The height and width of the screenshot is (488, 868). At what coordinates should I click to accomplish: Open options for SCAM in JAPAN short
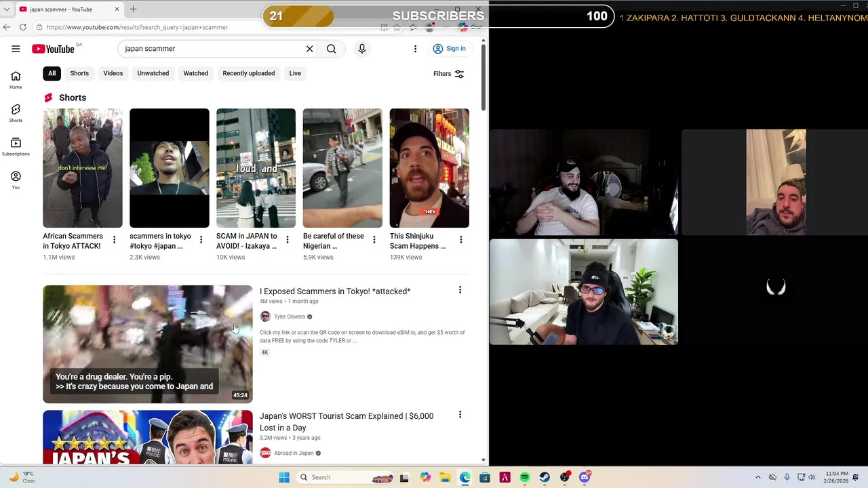tap(288, 240)
